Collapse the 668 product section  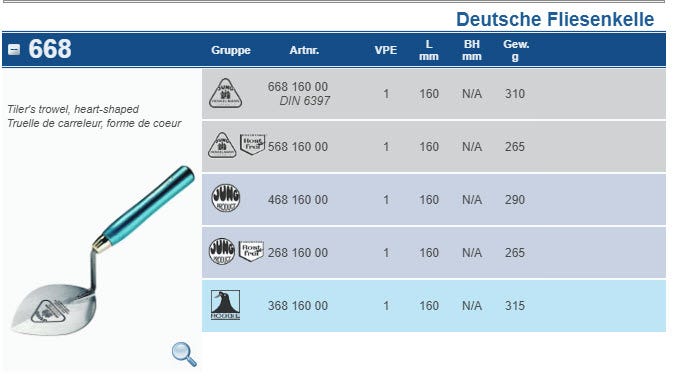tap(14, 50)
